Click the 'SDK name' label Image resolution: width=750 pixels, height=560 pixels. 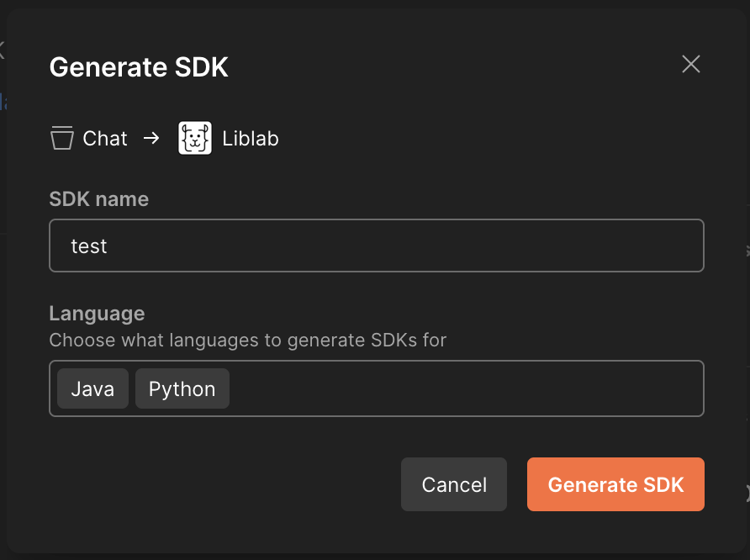pyautogui.click(x=98, y=199)
